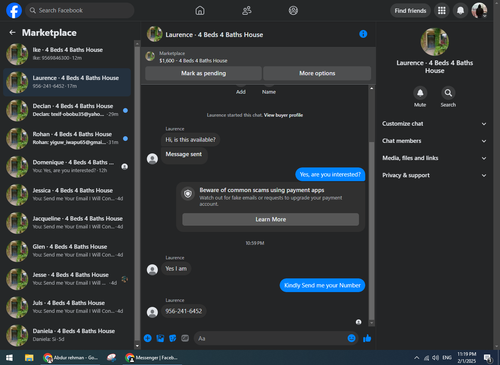The height and width of the screenshot is (365, 500).
Task: Click the Search Facebook field
Action: [x=80, y=10]
